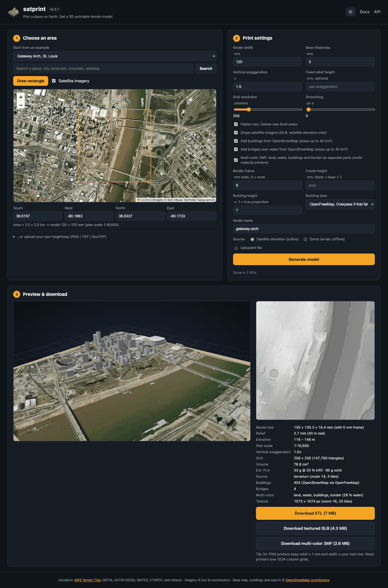Click the grayscale heightmap thumbnail
Viewport: 388px width, 588px height.
pos(315,360)
